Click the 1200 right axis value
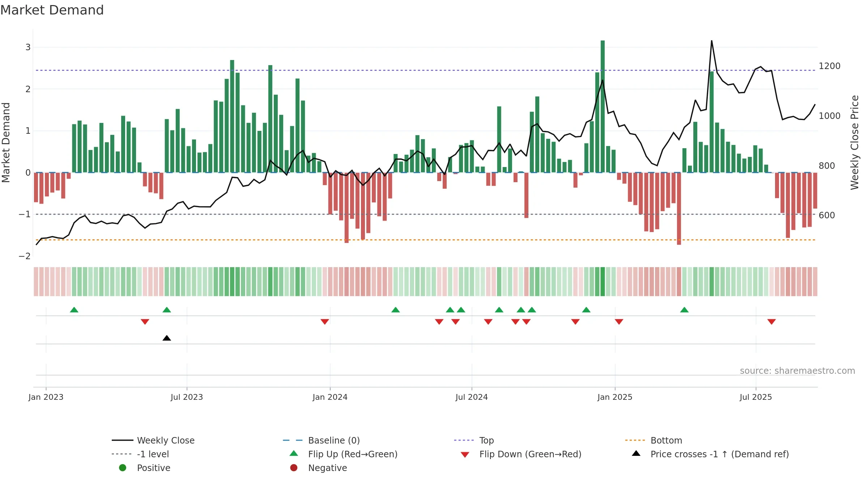The width and height of the screenshot is (868, 488). 830,66
